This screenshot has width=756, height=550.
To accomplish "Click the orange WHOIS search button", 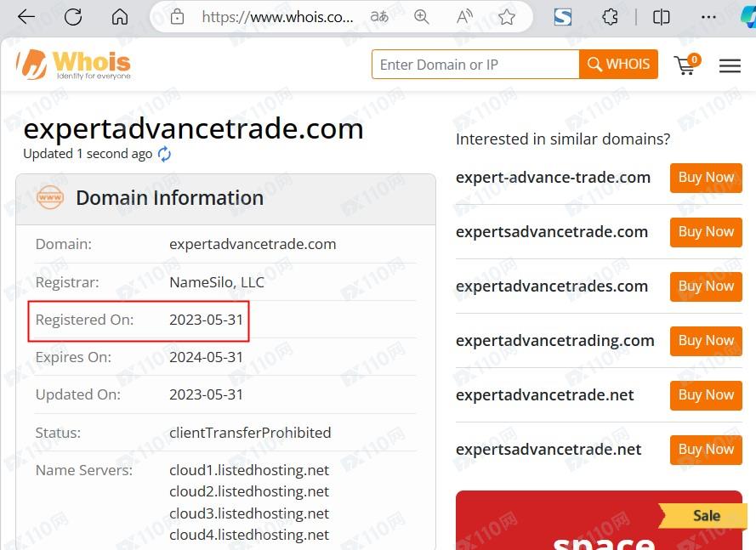I will point(618,64).
